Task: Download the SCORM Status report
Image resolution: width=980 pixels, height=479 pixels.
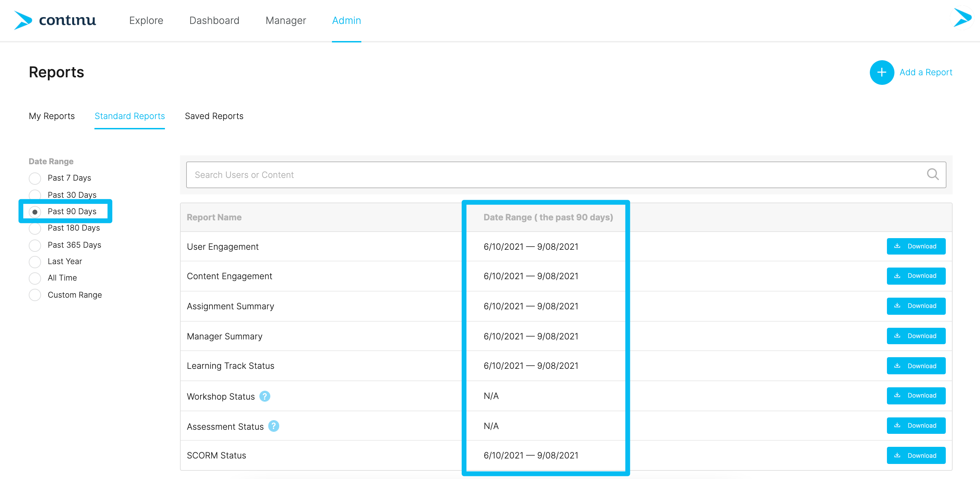Action: click(x=916, y=455)
